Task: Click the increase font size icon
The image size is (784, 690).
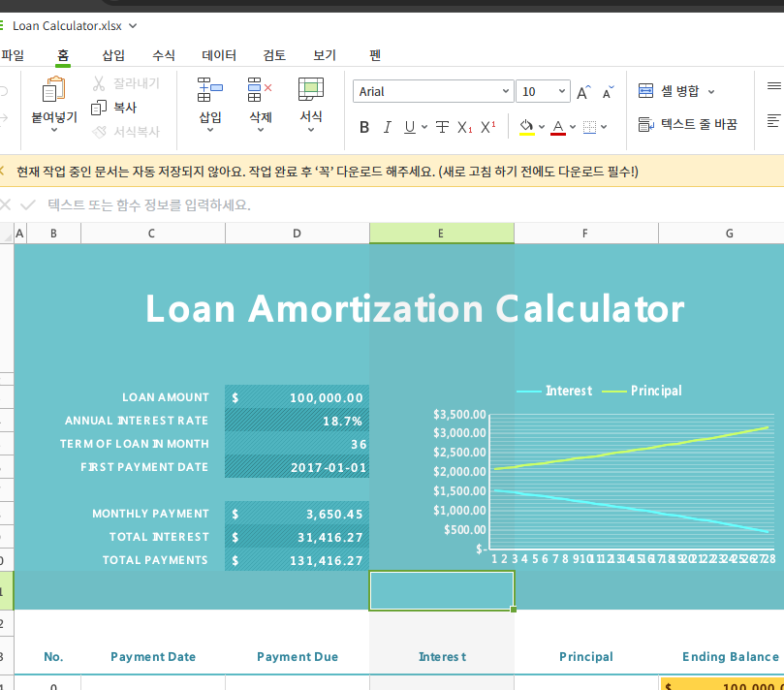Action: click(582, 91)
